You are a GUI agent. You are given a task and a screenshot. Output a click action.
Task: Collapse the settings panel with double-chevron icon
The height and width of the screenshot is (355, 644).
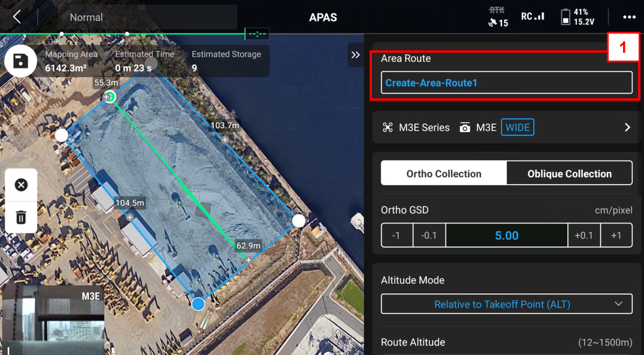tap(356, 55)
